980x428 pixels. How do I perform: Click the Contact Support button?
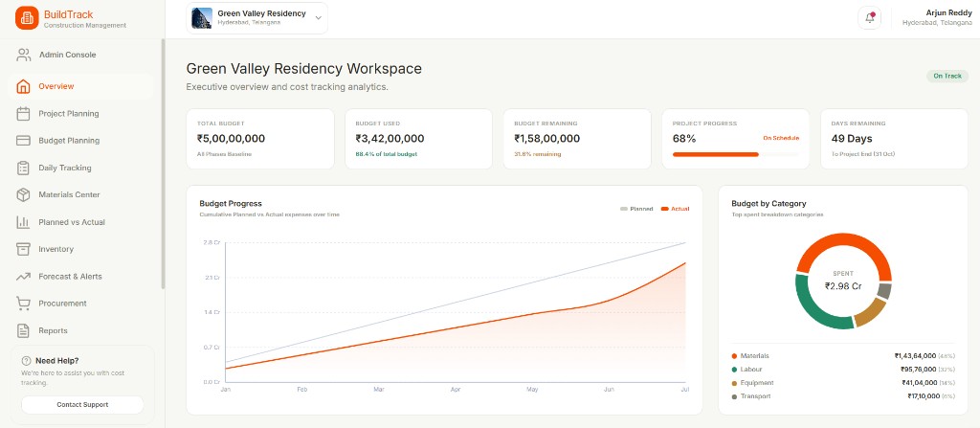click(82, 405)
